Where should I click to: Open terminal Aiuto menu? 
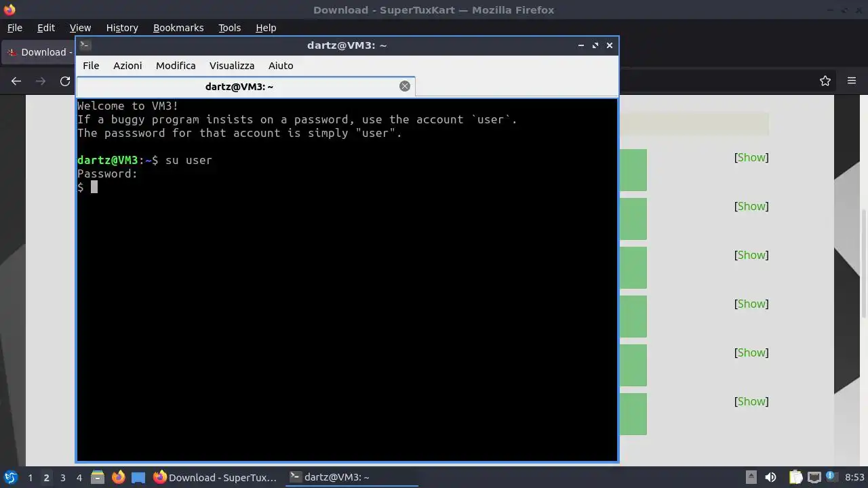tap(281, 66)
